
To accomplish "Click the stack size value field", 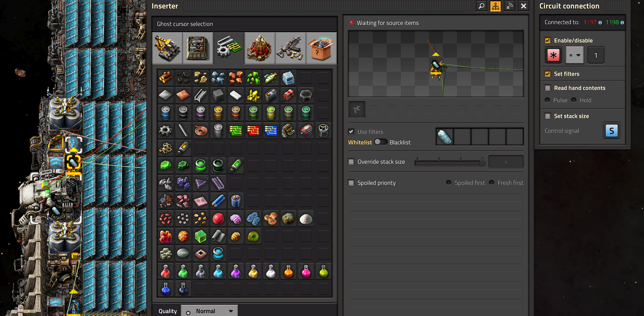I will point(506,162).
